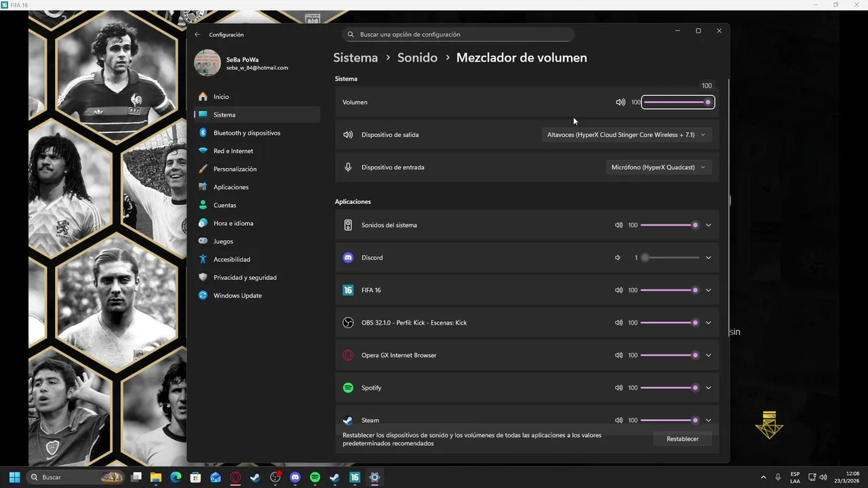This screenshot has height=488, width=868.
Task: Mute Opera GX Internet Browser
Action: pos(618,355)
